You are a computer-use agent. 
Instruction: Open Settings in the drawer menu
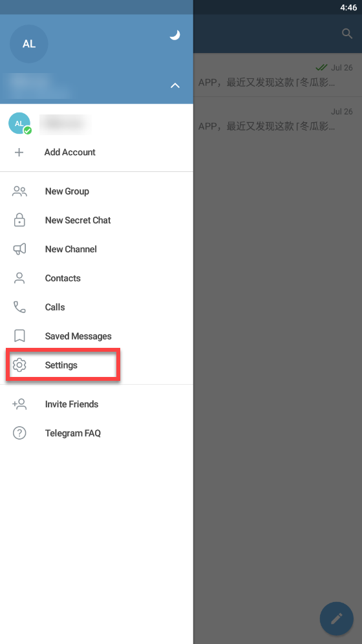coord(96,365)
